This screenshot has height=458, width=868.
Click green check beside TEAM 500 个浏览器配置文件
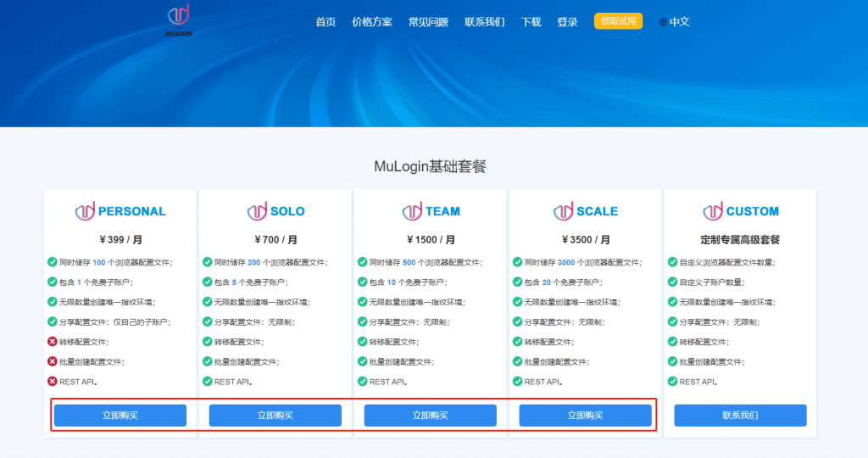pos(362,262)
